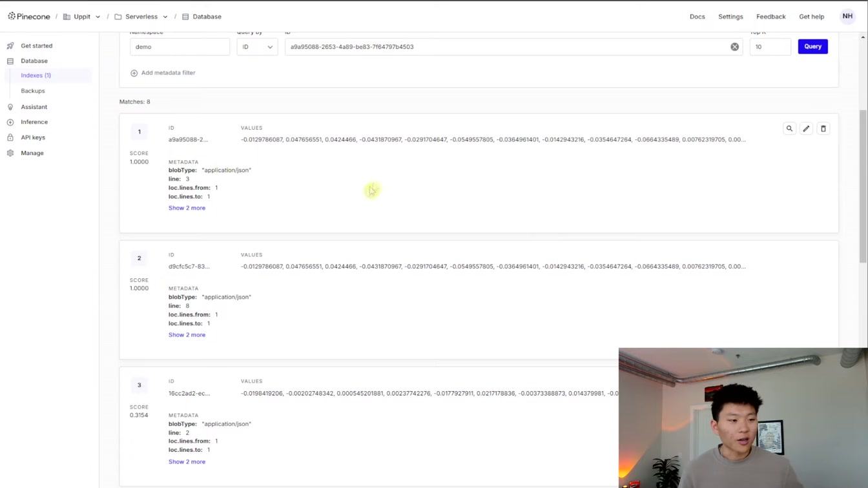Open the Feedback link
This screenshot has width=868, height=488.
pyautogui.click(x=770, y=16)
